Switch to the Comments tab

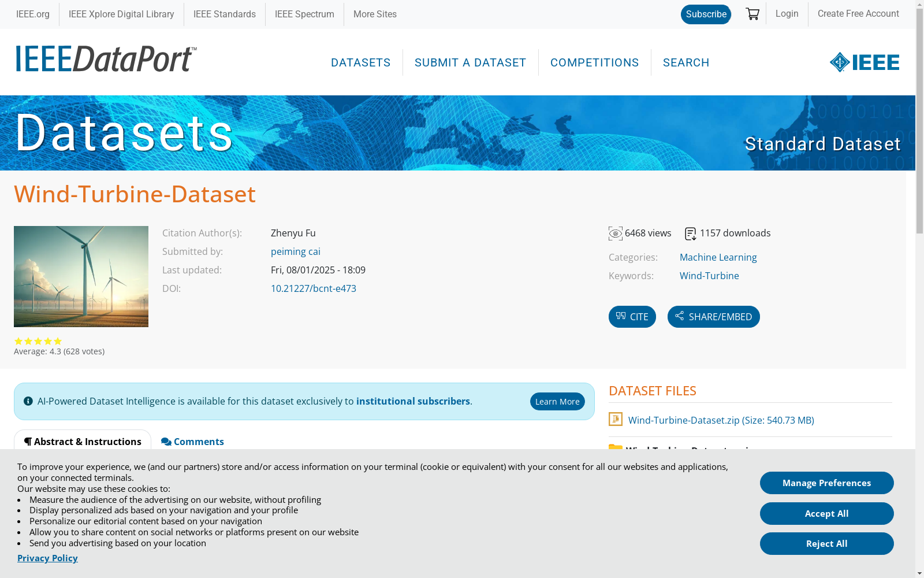pos(192,442)
